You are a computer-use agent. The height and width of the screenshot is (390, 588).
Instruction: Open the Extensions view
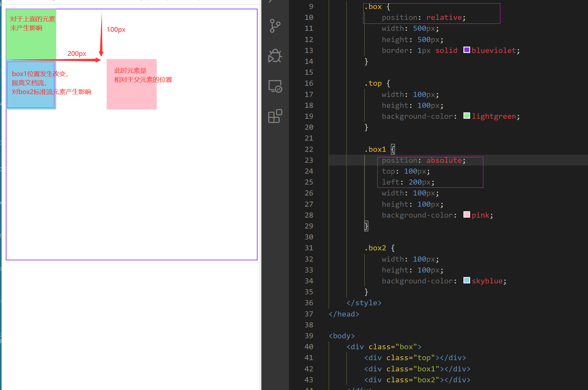(x=275, y=116)
